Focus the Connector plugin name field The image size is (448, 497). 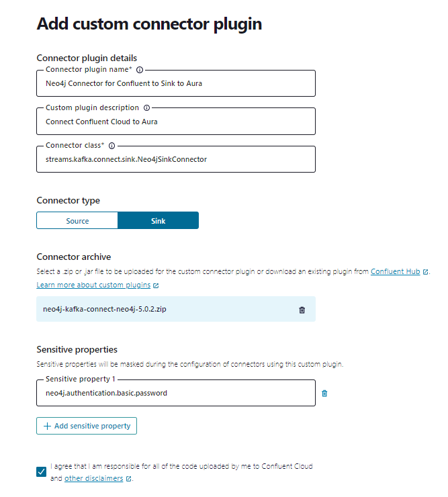click(175, 83)
